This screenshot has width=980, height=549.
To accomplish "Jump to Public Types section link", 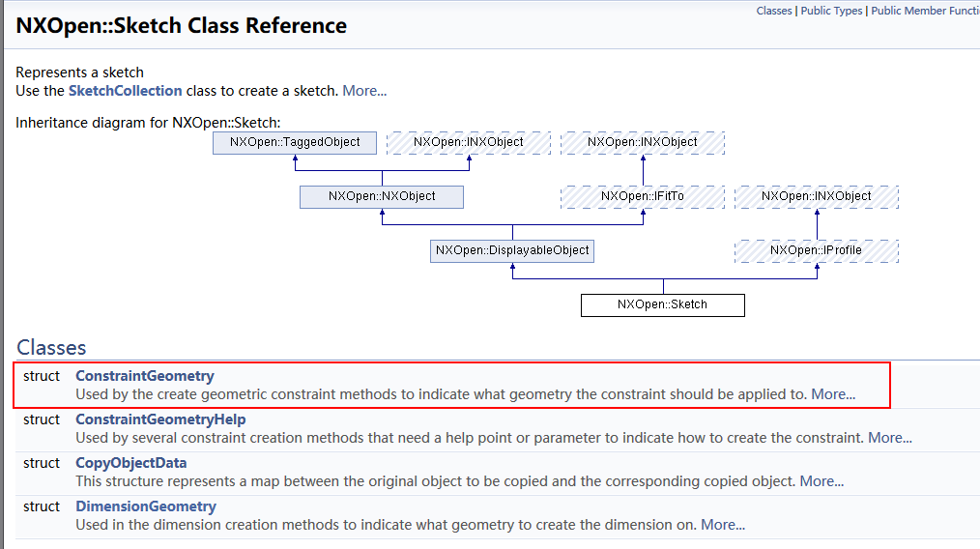I will [x=831, y=11].
